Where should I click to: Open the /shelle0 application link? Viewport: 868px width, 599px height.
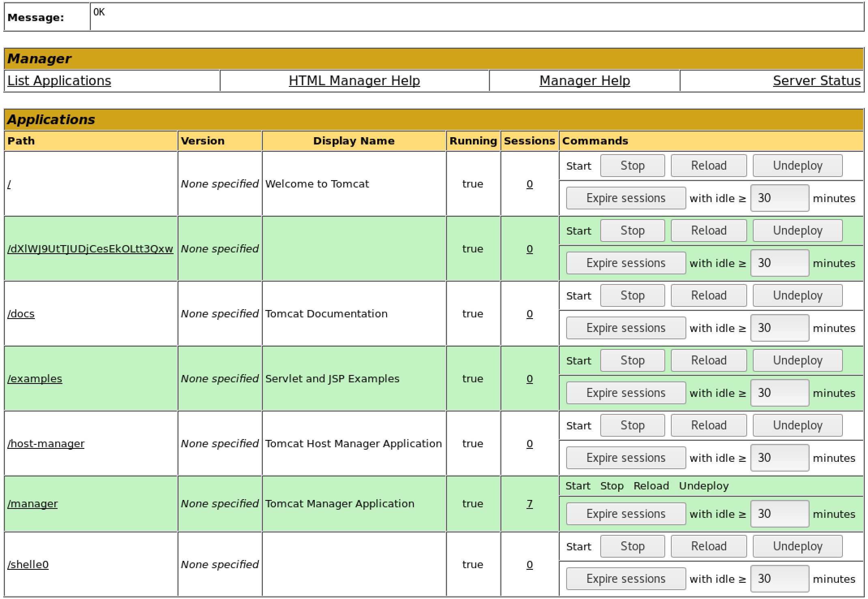point(28,565)
